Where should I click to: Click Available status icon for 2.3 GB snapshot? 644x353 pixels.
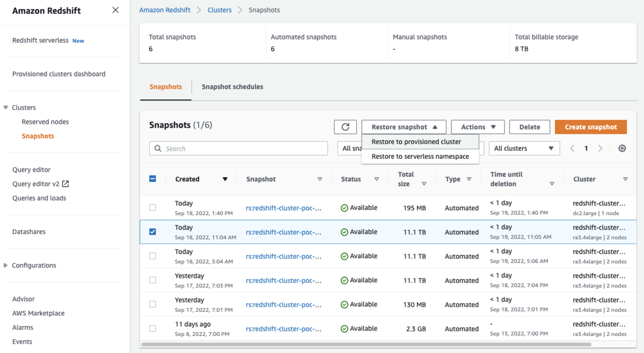pyautogui.click(x=345, y=329)
